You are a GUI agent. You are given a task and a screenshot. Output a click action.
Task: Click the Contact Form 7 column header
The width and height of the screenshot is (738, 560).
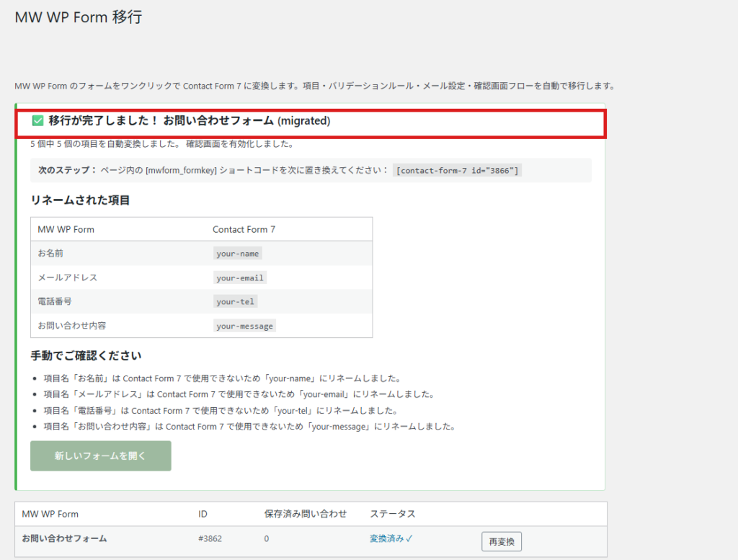[244, 229]
